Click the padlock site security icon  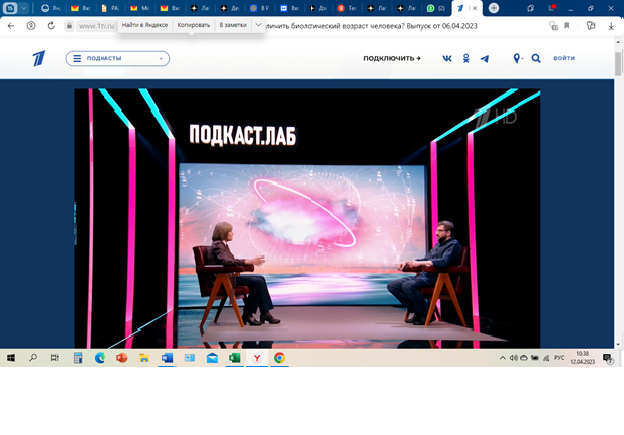[69, 26]
